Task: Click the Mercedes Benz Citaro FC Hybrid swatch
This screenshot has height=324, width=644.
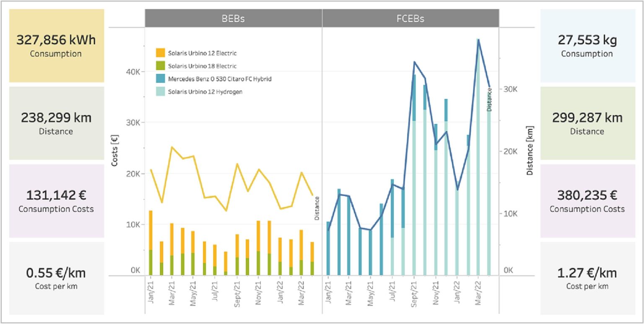Action: [161, 78]
